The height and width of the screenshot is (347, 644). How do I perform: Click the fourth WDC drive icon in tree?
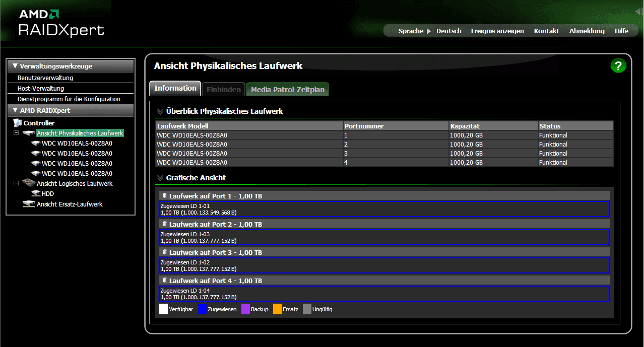tap(36, 173)
